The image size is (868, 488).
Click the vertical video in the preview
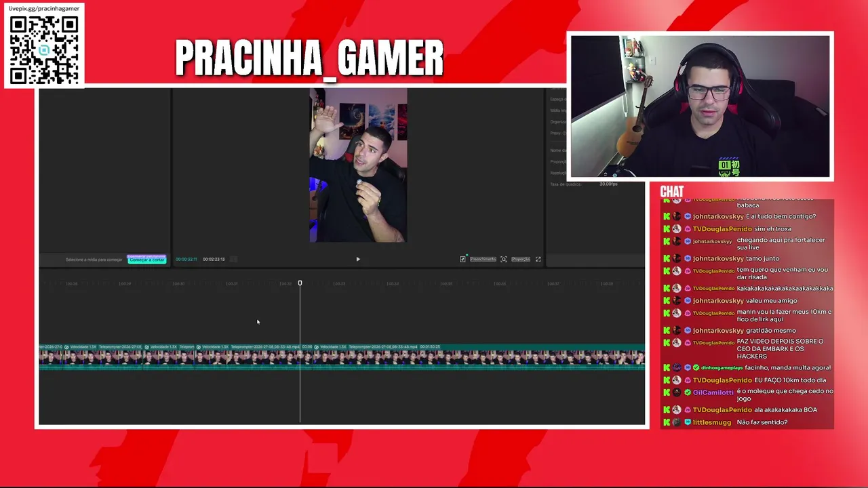[358, 165]
